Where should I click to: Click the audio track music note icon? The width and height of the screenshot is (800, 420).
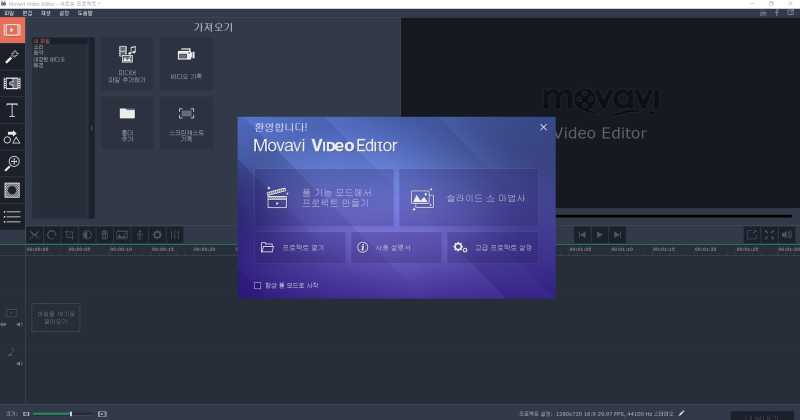click(x=11, y=352)
